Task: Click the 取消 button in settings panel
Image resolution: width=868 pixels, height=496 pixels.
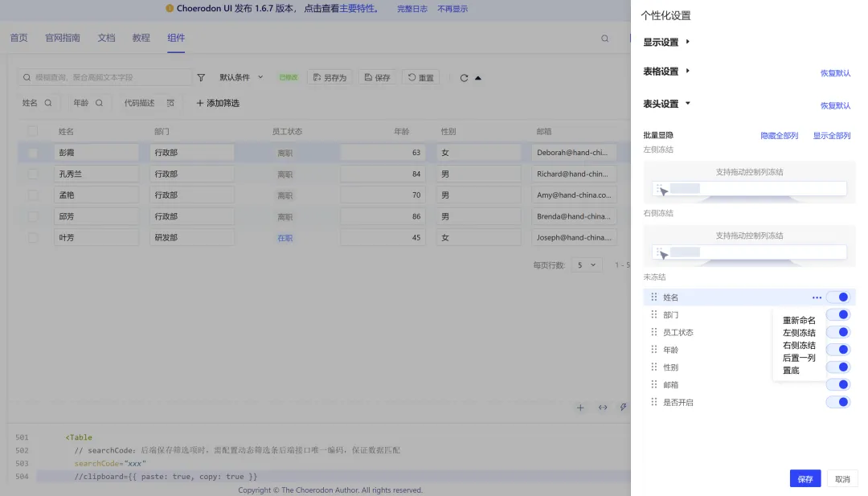Action: 842,479
